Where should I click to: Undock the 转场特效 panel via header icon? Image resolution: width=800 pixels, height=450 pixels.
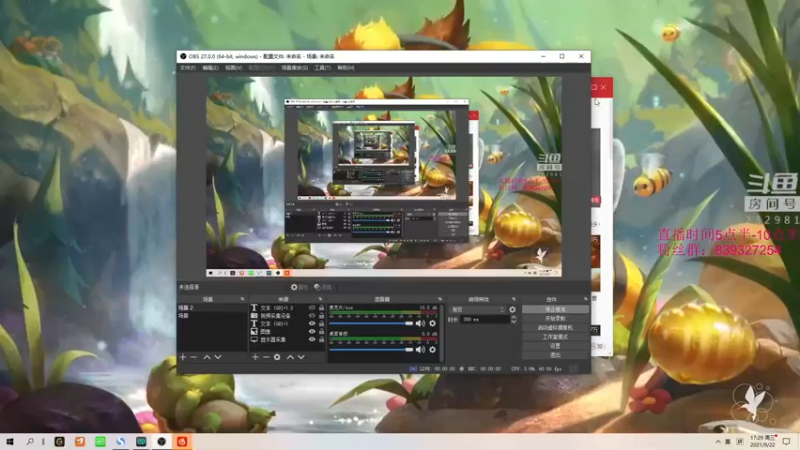[x=514, y=299]
